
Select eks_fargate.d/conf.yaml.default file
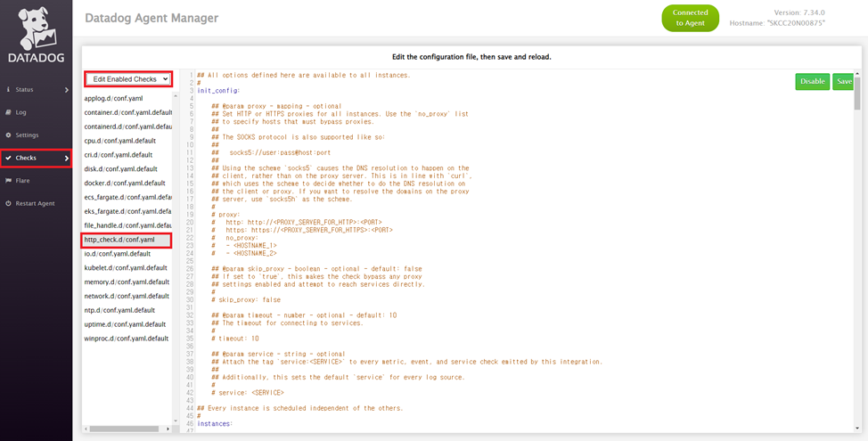(127, 211)
